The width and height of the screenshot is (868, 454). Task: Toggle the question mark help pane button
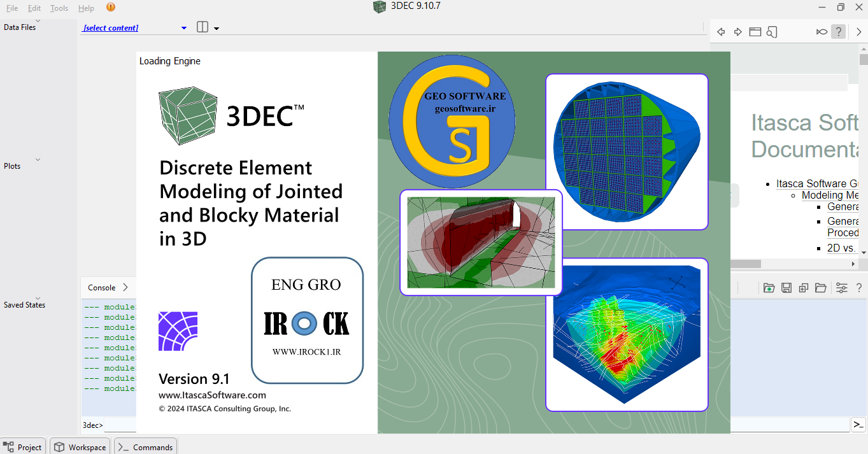coord(839,32)
